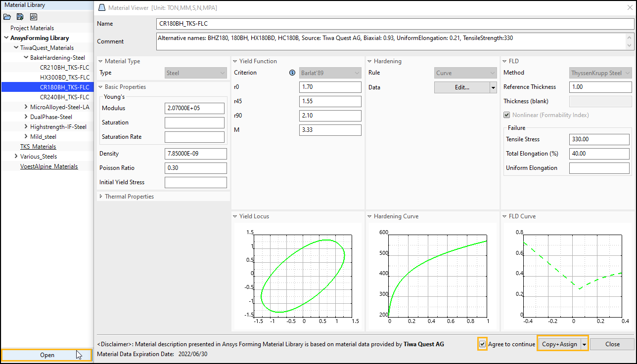Expand the Thermal Properties section
The width and height of the screenshot is (637, 364).
click(x=101, y=196)
